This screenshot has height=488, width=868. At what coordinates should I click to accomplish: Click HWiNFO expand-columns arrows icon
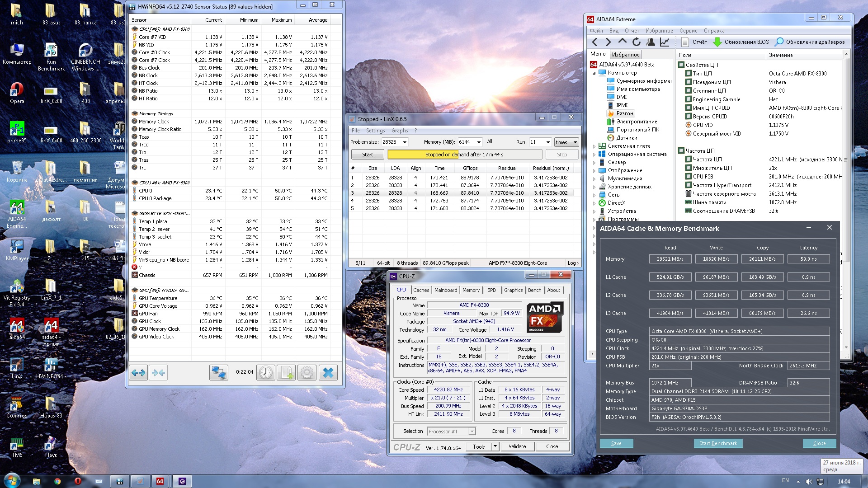[x=138, y=373]
